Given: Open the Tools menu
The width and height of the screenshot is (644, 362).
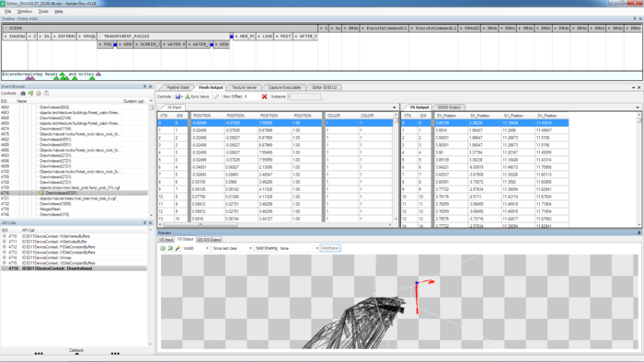Looking at the screenshot, I should point(43,11).
